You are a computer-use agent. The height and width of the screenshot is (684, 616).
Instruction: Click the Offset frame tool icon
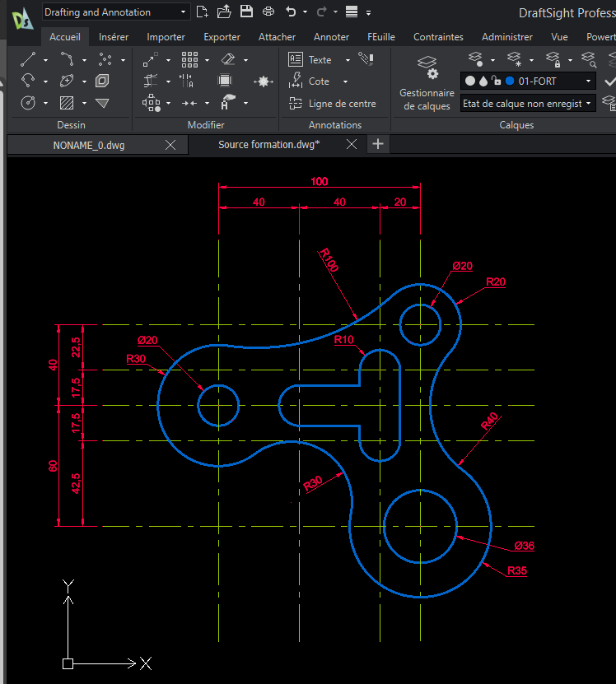(x=225, y=81)
